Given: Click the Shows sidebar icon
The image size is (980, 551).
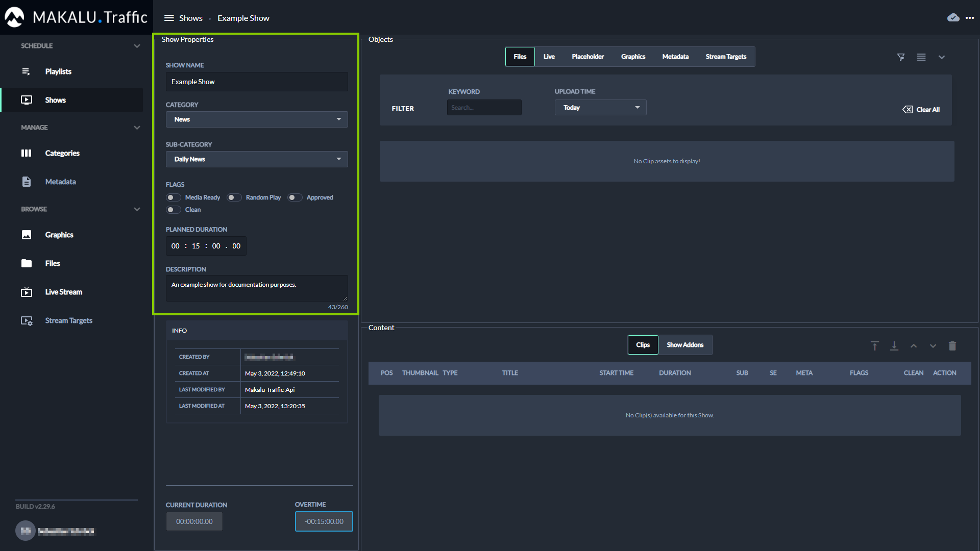Looking at the screenshot, I should 27,100.
